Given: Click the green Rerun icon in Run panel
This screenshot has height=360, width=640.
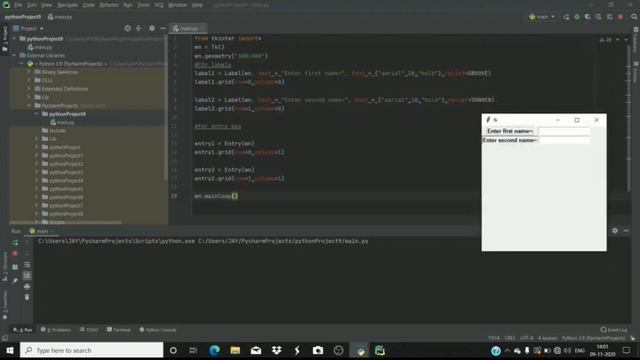Looking at the screenshot, I should 15,243.
